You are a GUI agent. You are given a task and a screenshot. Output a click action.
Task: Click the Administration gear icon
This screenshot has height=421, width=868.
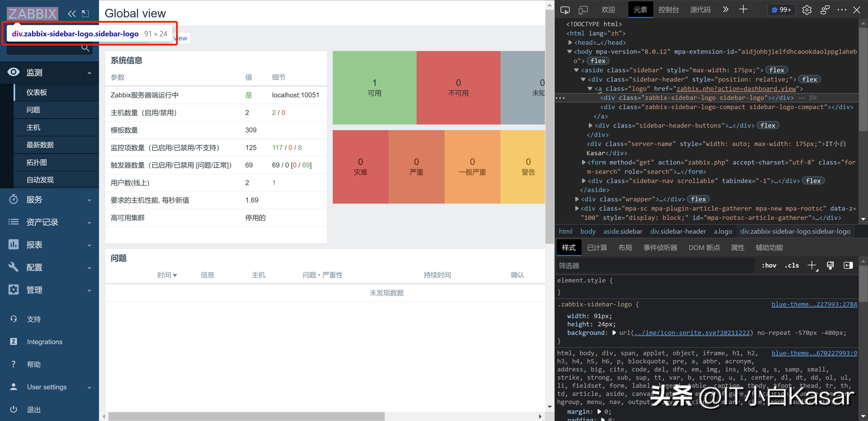(14, 290)
